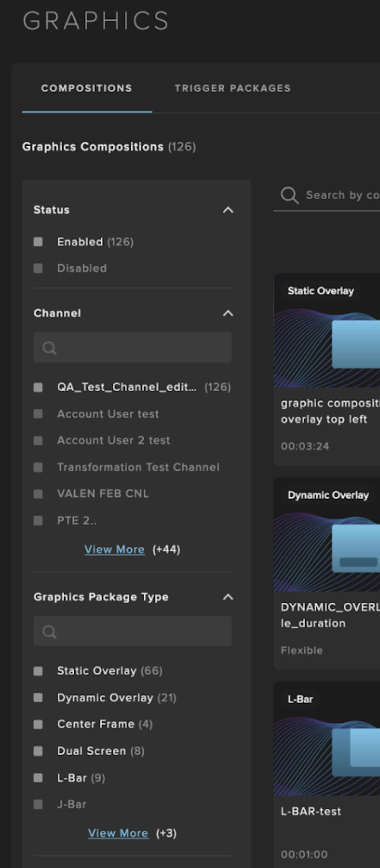This screenshot has height=868, width=380.
Task: Tick the Enabled status checkbox
Action: click(38, 242)
